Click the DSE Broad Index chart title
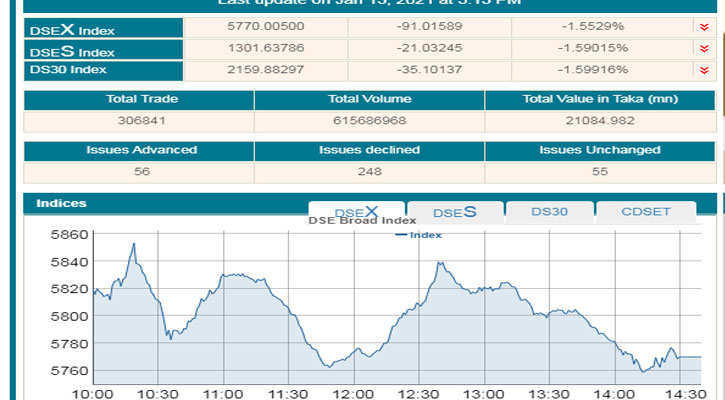This screenshot has height=400, width=725. (361, 221)
